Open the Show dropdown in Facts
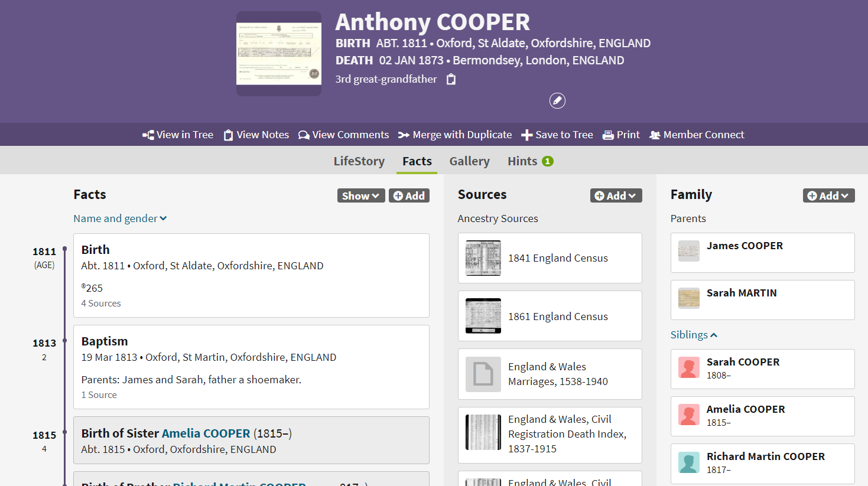This screenshot has width=868, height=486. tap(361, 195)
